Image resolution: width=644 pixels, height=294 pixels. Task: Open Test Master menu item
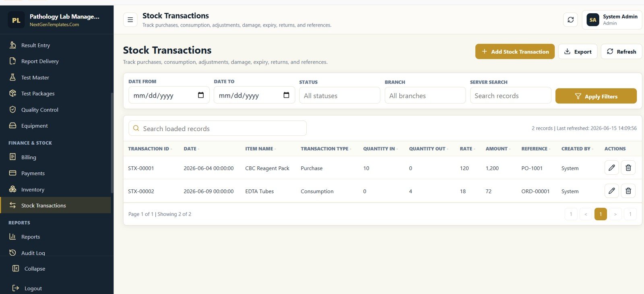pyautogui.click(x=56, y=77)
